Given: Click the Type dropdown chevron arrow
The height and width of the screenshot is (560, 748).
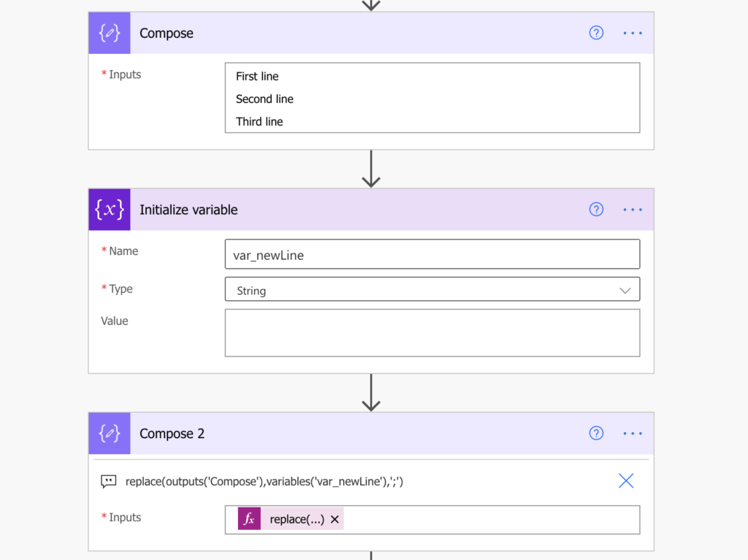Looking at the screenshot, I should 625,291.
